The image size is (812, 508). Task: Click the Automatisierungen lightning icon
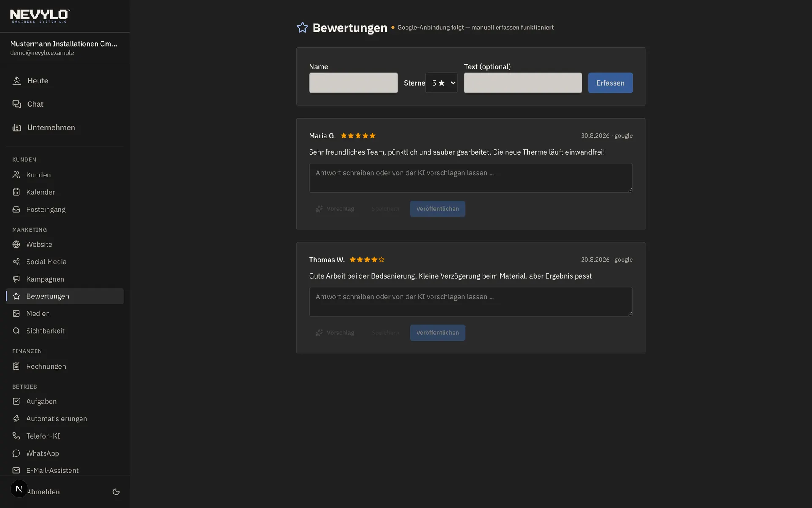click(16, 419)
